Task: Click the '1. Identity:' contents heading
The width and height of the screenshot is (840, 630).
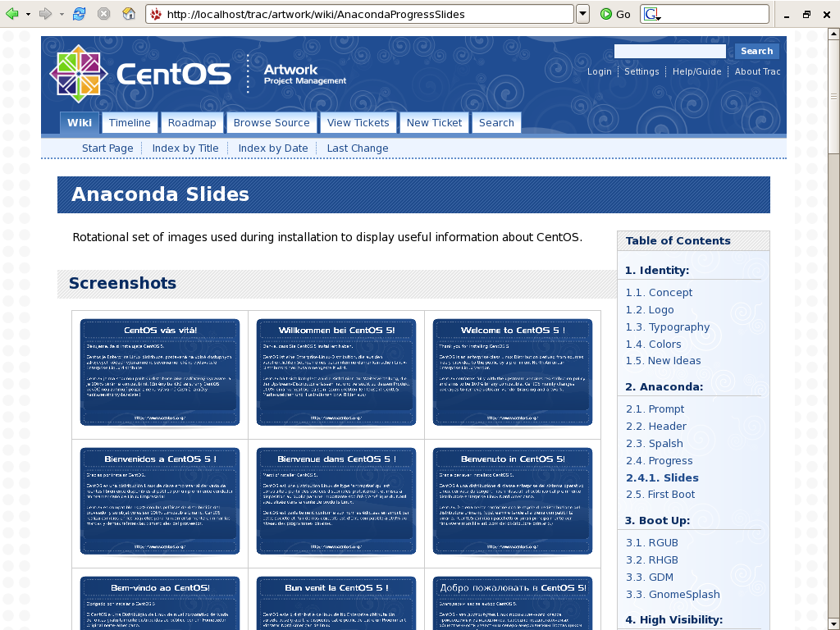Action: tap(657, 270)
